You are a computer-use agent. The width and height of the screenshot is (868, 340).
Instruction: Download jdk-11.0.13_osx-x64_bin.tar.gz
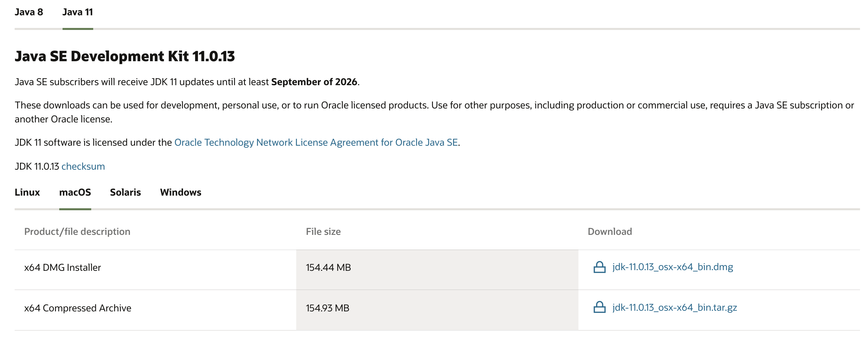(674, 307)
